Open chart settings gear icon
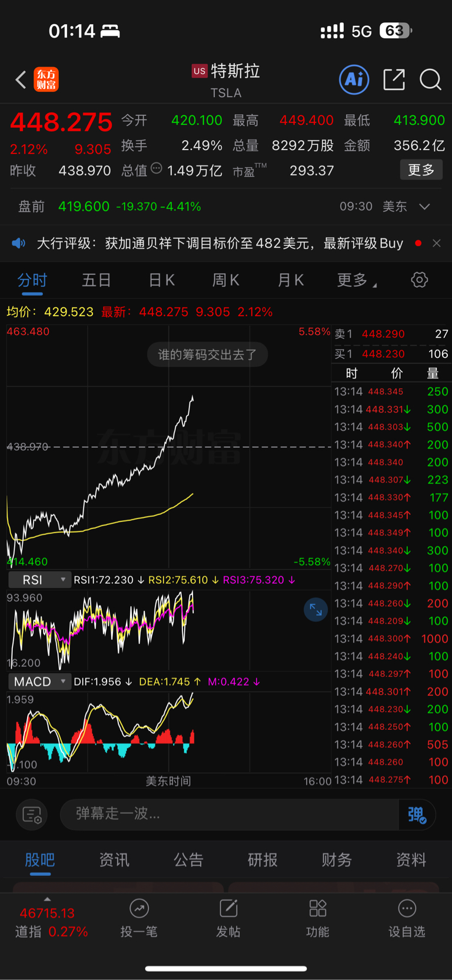Screen dimensions: 452x980 (x=419, y=280)
